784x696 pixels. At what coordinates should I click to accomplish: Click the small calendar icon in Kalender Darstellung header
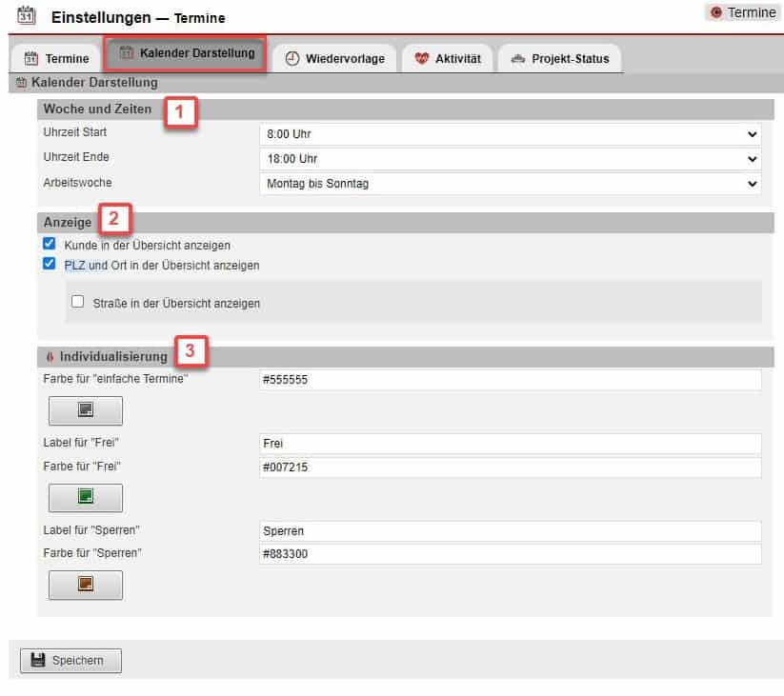pyautogui.click(x=22, y=84)
